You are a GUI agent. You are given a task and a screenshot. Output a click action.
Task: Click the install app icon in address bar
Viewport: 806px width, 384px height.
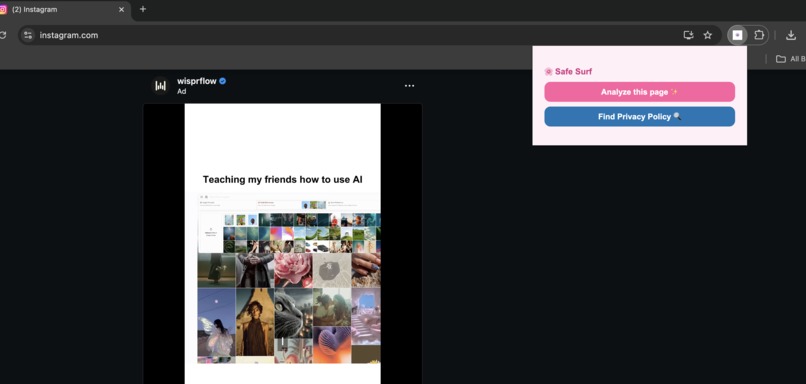click(x=688, y=35)
